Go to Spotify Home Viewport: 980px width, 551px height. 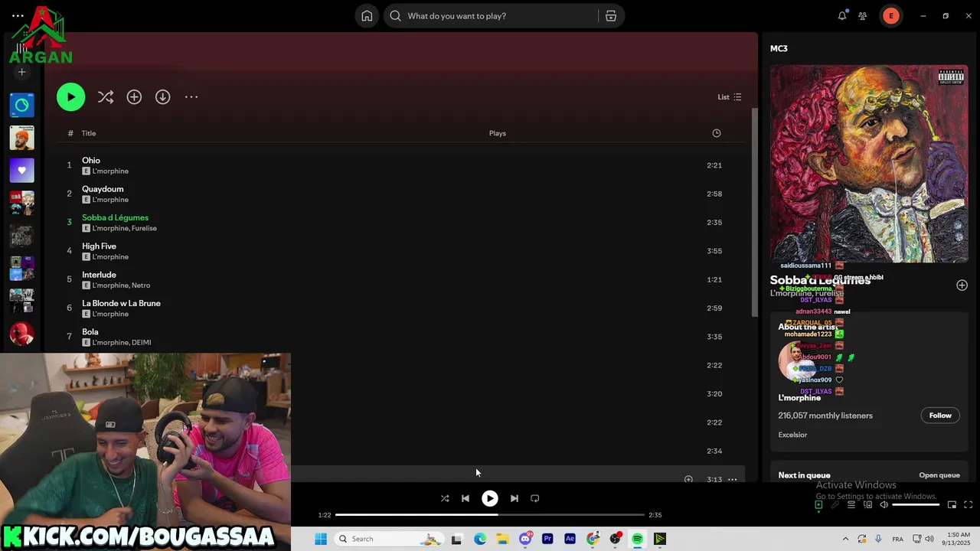click(367, 16)
